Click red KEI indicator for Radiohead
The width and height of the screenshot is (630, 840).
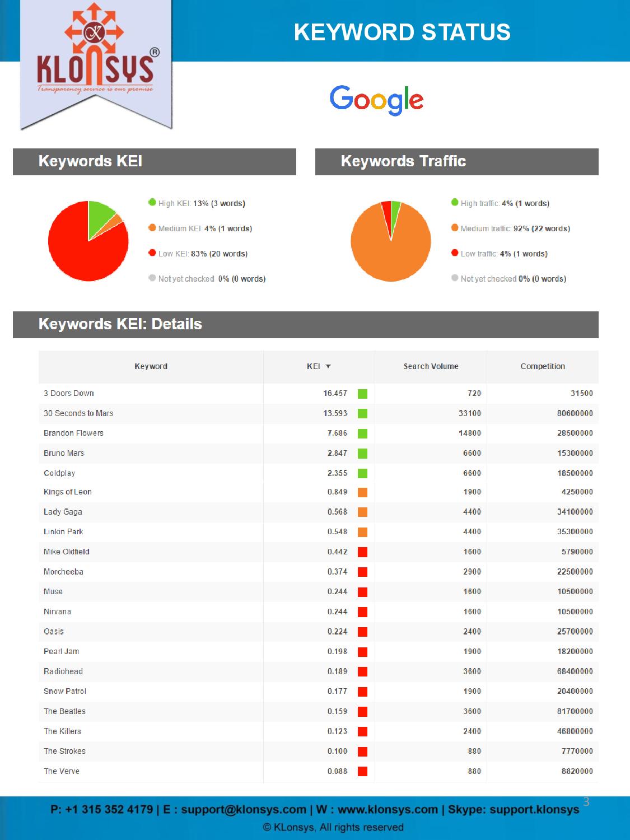coord(362,672)
